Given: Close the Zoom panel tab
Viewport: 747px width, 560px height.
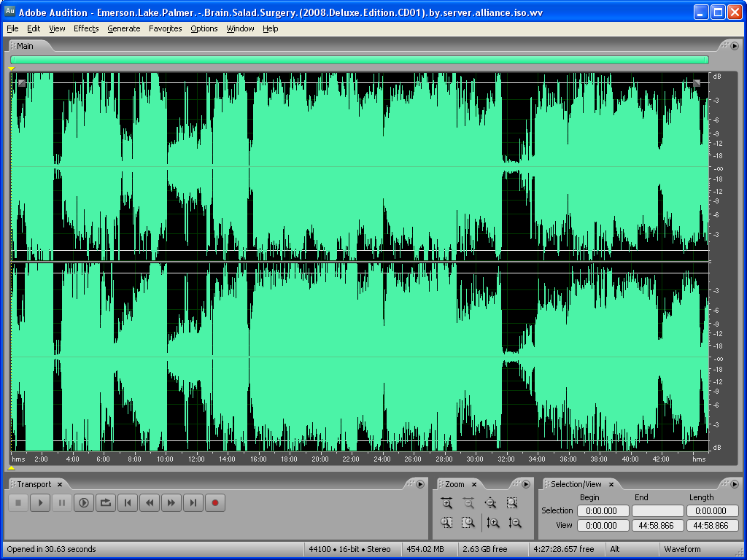Looking at the screenshot, I should [x=474, y=485].
